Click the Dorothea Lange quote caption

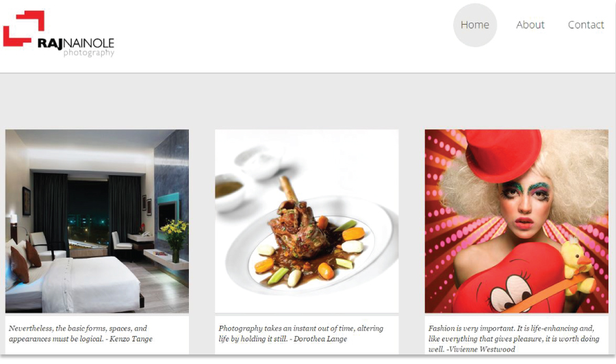point(301,333)
